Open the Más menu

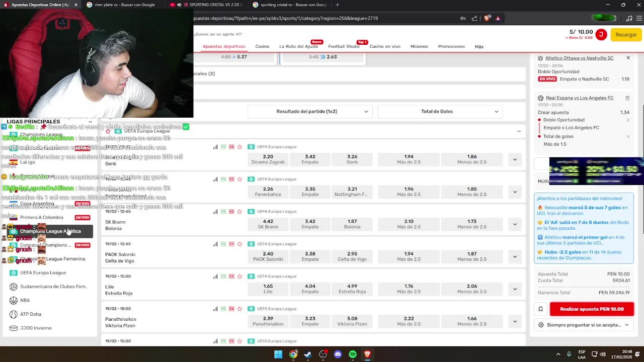479,46
